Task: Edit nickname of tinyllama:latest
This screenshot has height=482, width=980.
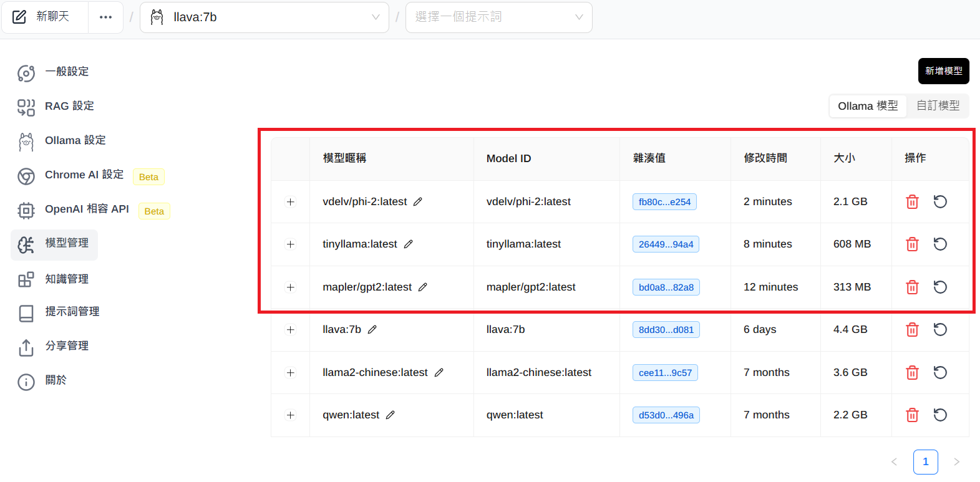Action: (x=409, y=244)
